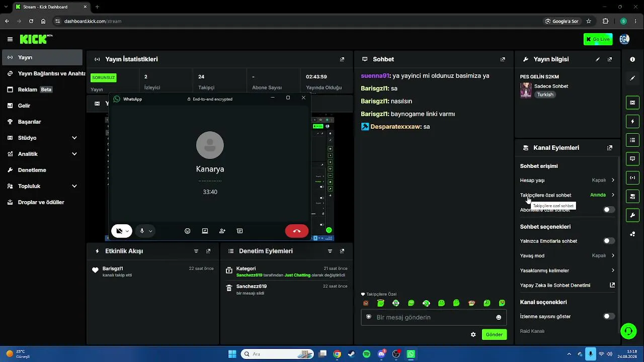Start screen sharing in WhatsApp call
Viewport: 644px width, 362px height.
pos(205,231)
